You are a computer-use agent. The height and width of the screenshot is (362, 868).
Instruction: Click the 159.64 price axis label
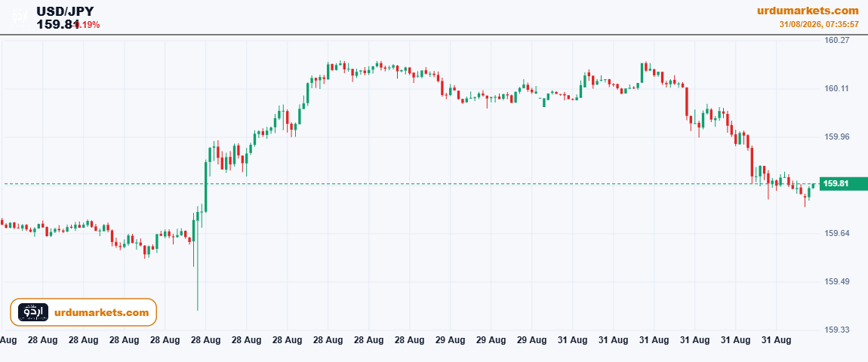(x=836, y=234)
